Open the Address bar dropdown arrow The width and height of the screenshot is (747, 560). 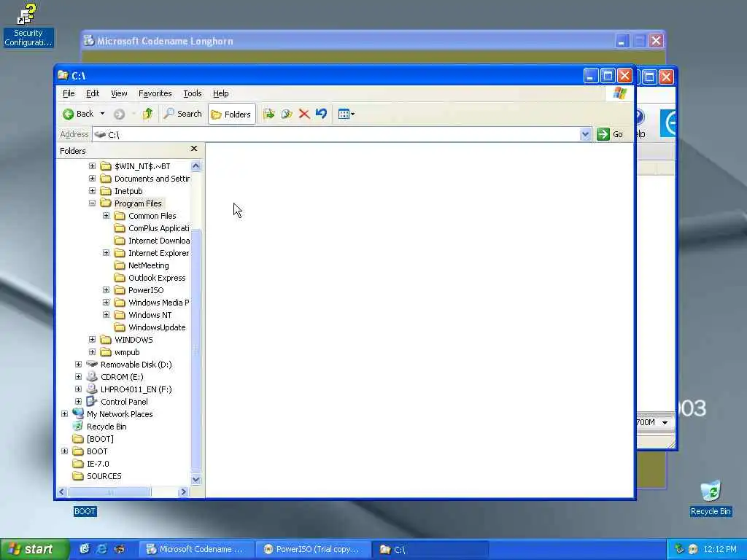click(x=586, y=135)
